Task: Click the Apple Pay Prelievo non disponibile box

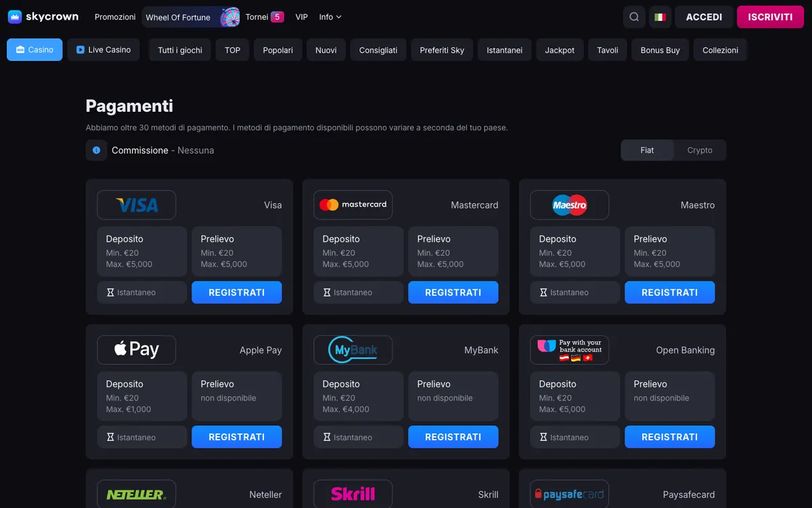Action: pos(237,396)
